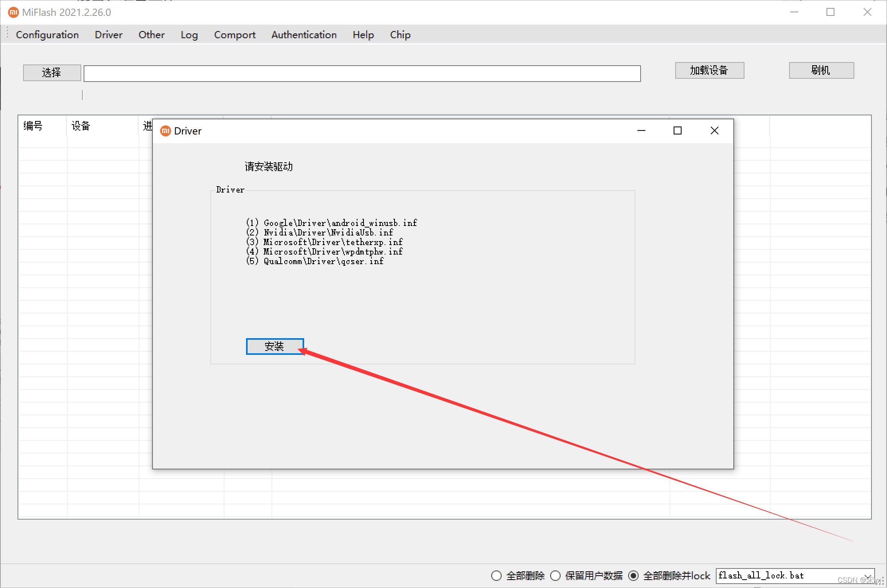
Task: Select the 全部删除 radio option
Action: [x=496, y=576]
